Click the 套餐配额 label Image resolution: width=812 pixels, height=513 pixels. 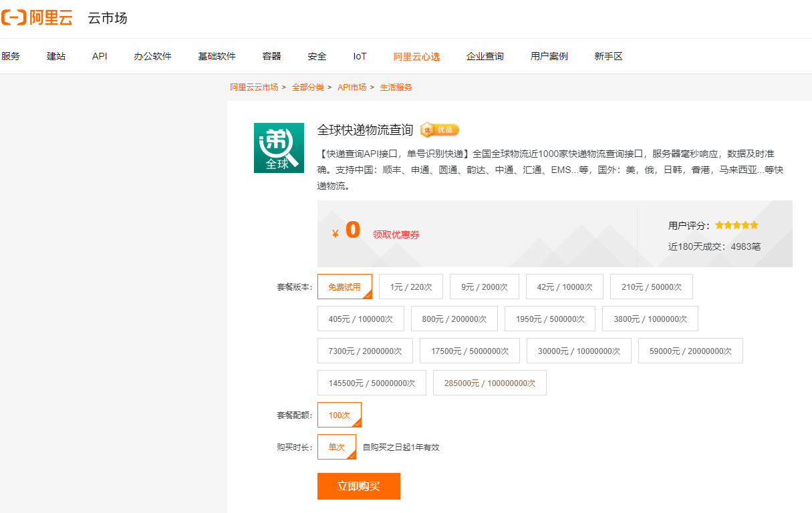[295, 415]
